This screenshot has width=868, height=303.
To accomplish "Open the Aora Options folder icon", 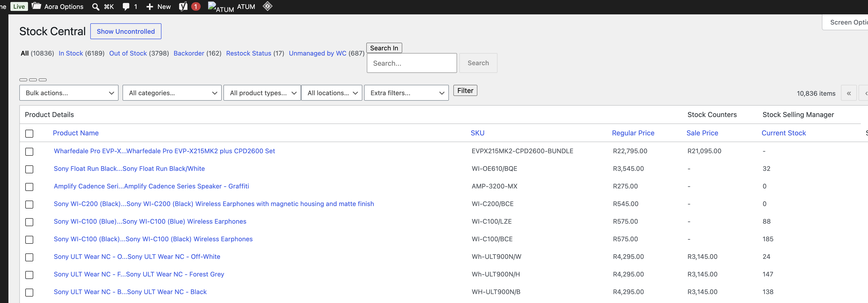I will (36, 6).
